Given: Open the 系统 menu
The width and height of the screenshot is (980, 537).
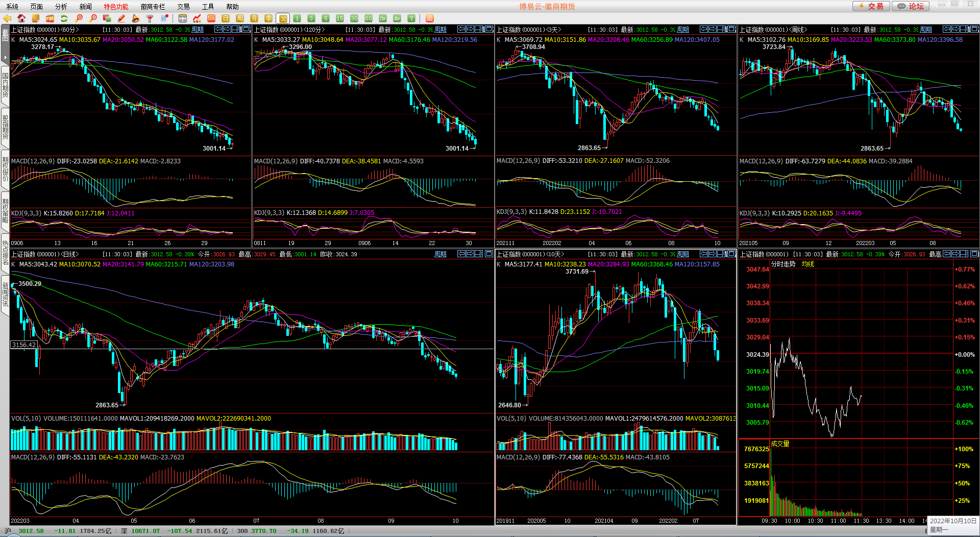Looking at the screenshot, I should point(12,7).
